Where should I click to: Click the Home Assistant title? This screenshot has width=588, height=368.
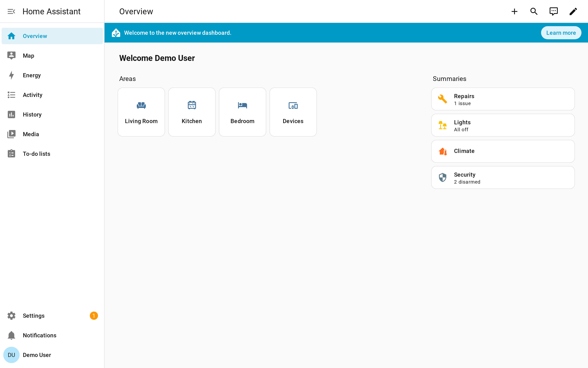[51, 11]
